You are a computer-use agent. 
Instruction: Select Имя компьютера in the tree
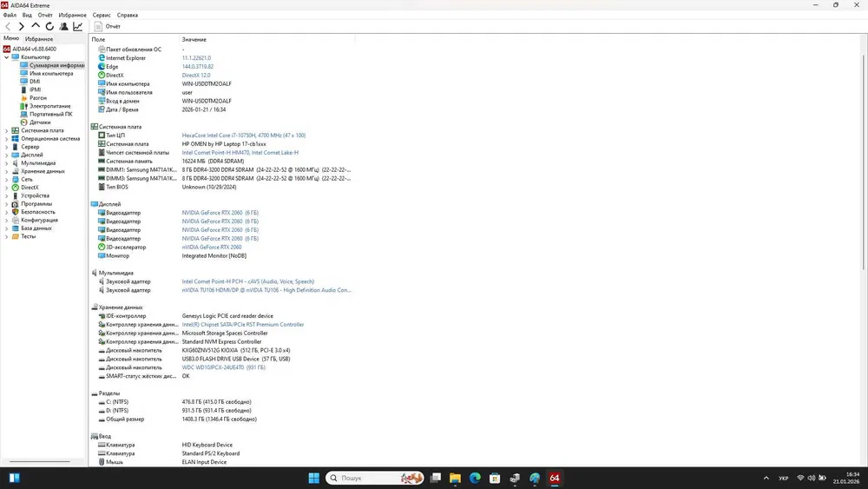[51, 73]
